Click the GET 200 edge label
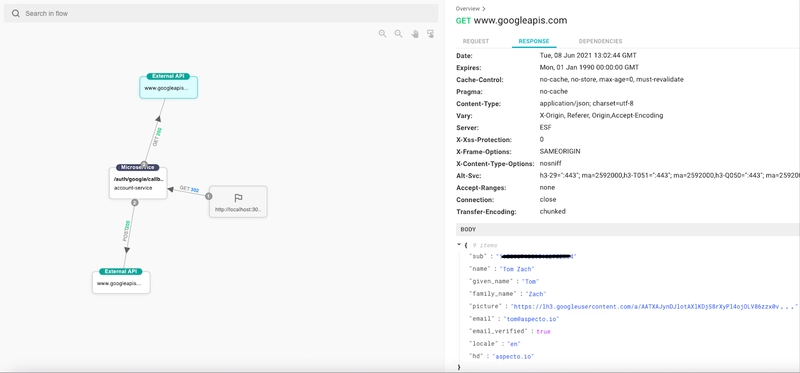This screenshot has width=800, height=373. pos(158,137)
